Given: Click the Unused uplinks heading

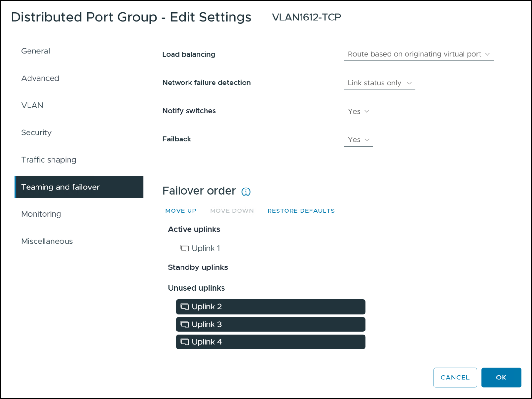Looking at the screenshot, I should pos(196,288).
